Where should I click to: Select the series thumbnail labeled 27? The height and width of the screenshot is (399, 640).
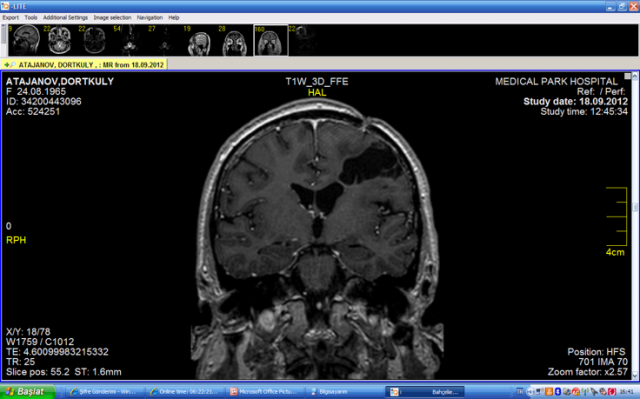click(x=164, y=40)
